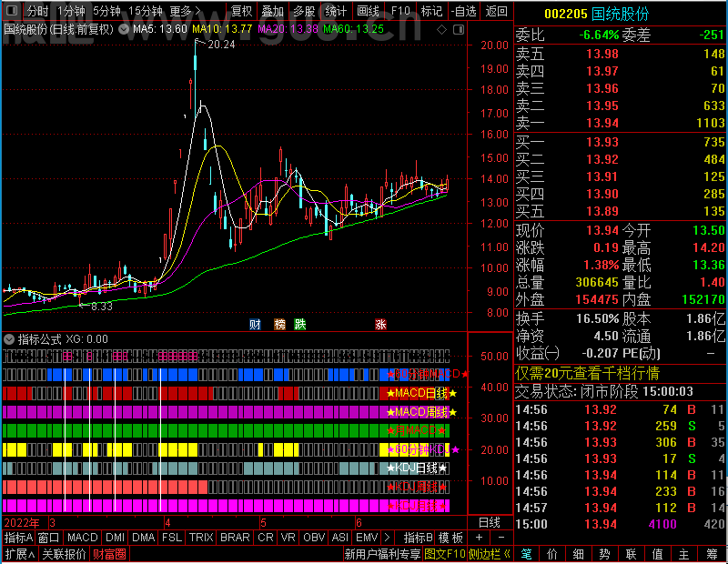This screenshot has width=728, height=564.
Task: Switch to the 细 detail tab
Action: coord(579,554)
